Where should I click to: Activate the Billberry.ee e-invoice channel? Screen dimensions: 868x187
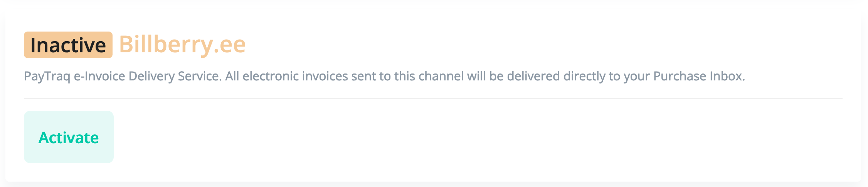click(69, 137)
